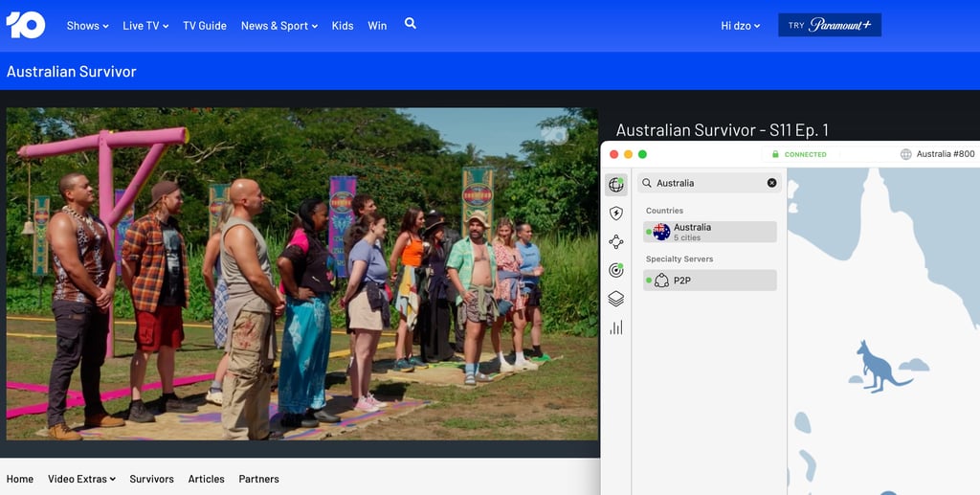980x495 pixels.
Task: Open Dark Web Monitor target icon
Action: coord(616,270)
